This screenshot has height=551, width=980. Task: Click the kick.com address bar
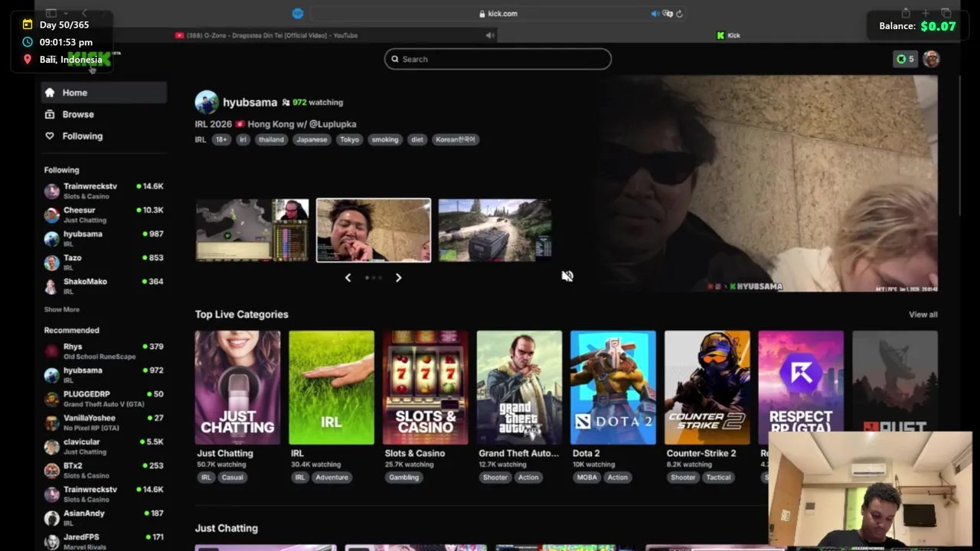pyautogui.click(x=498, y=13)
